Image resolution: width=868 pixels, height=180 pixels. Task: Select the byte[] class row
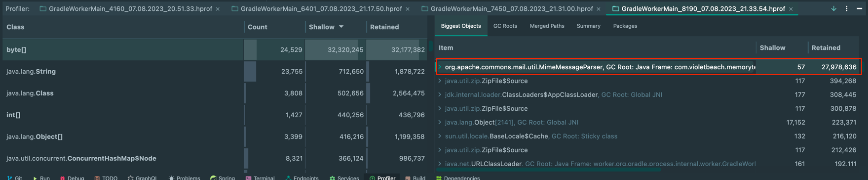click(x=215, y=49)
